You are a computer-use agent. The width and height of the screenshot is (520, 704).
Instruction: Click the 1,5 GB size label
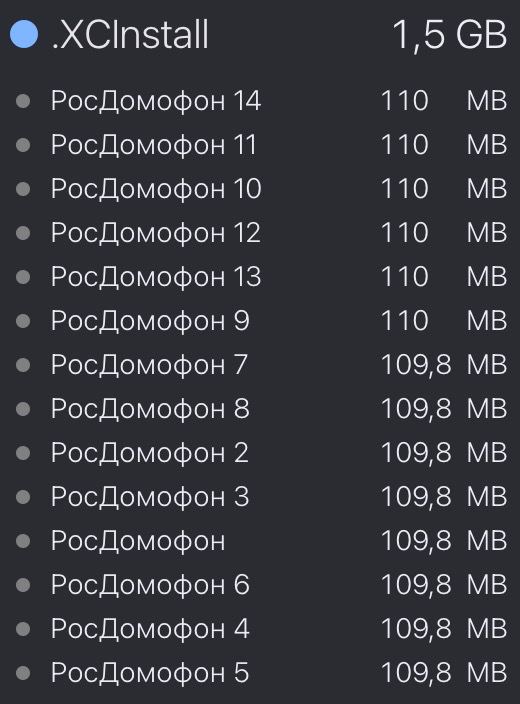click(x=449, y=35)
